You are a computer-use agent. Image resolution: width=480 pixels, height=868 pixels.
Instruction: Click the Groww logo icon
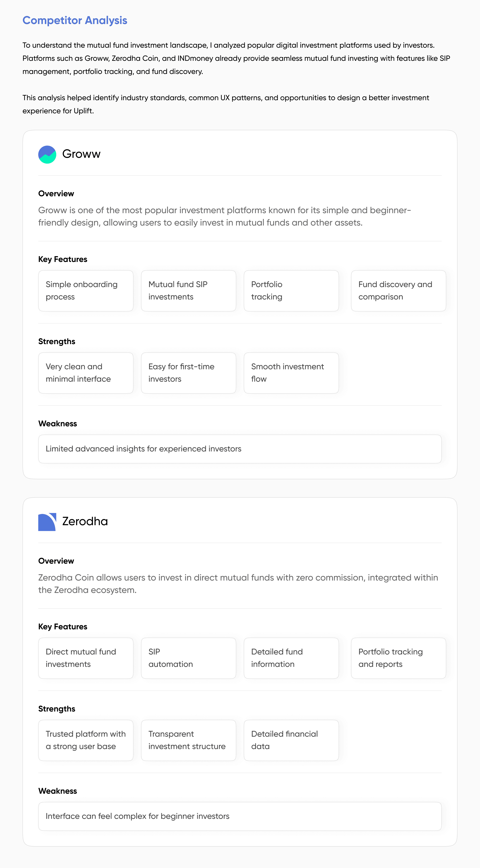tap(47, 154)
